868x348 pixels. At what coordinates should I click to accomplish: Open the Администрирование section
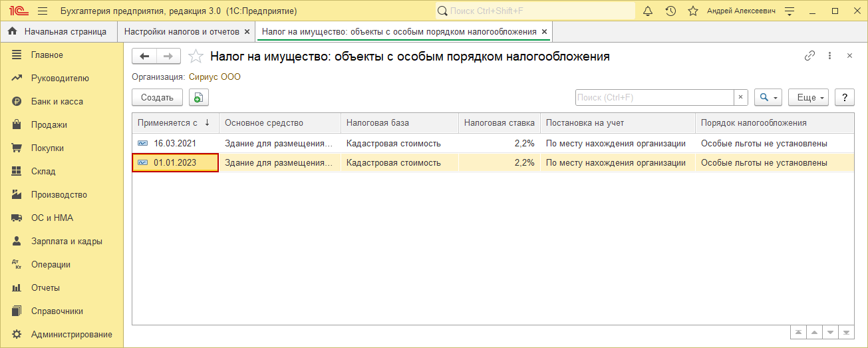[71, 334]
